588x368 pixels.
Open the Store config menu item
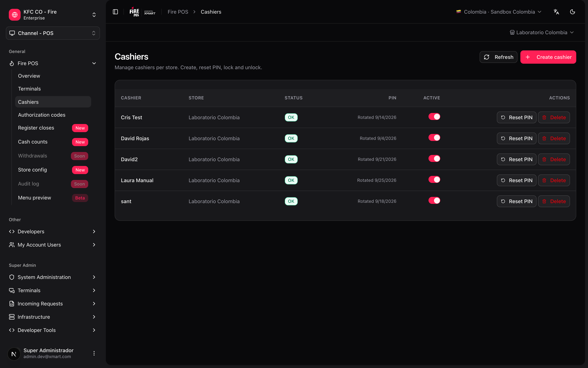point(53,170)
